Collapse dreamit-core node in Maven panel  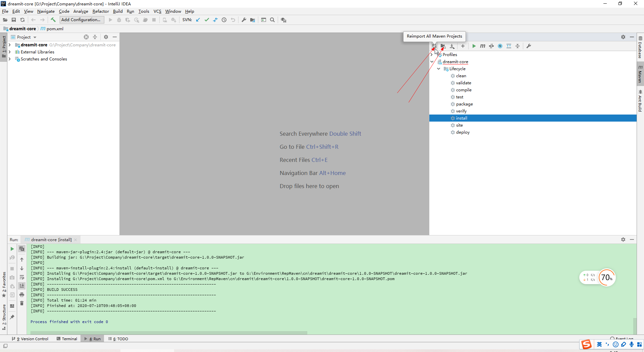pos(432,61)
